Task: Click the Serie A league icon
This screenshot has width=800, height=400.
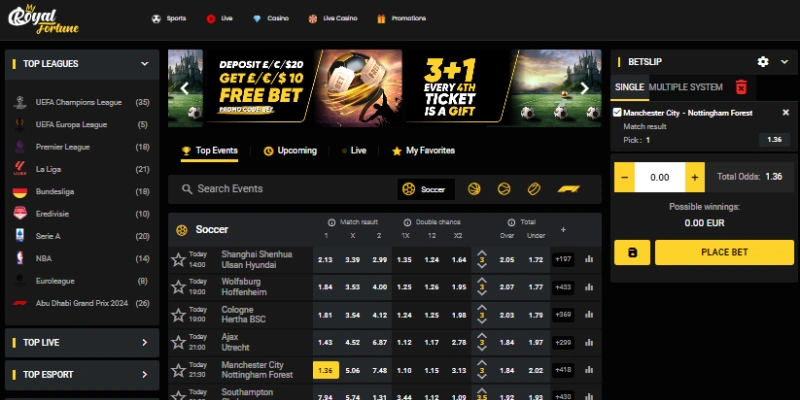Action: pos(20,236)
